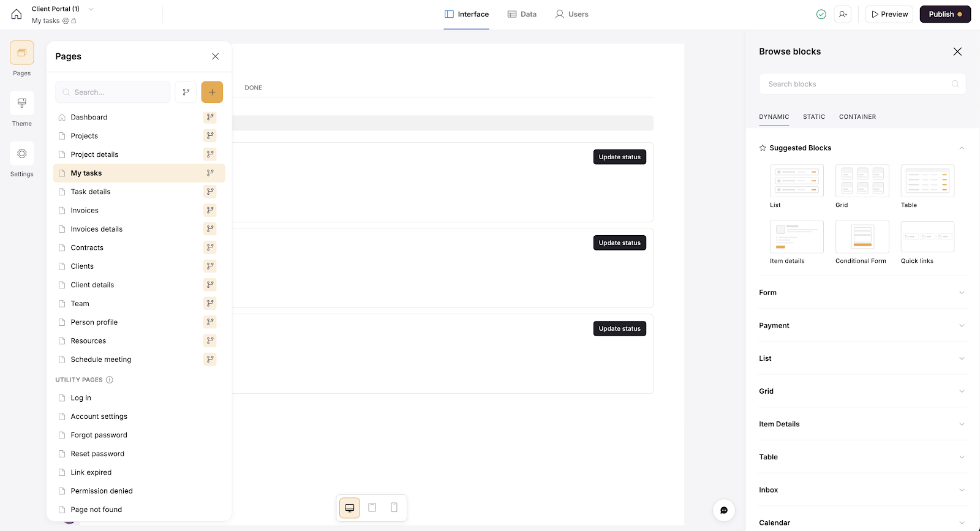Click the third Update status button
980x531 pixels.
coord(620,329)
